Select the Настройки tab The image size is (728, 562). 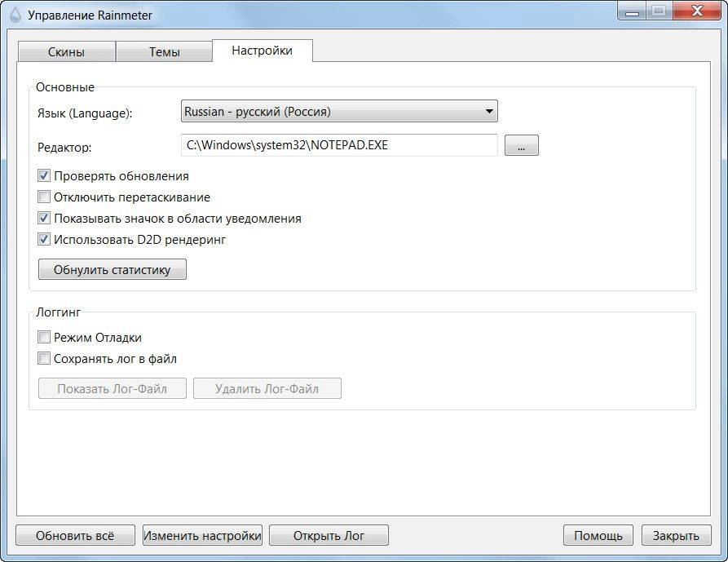click(x=263, y=50)
